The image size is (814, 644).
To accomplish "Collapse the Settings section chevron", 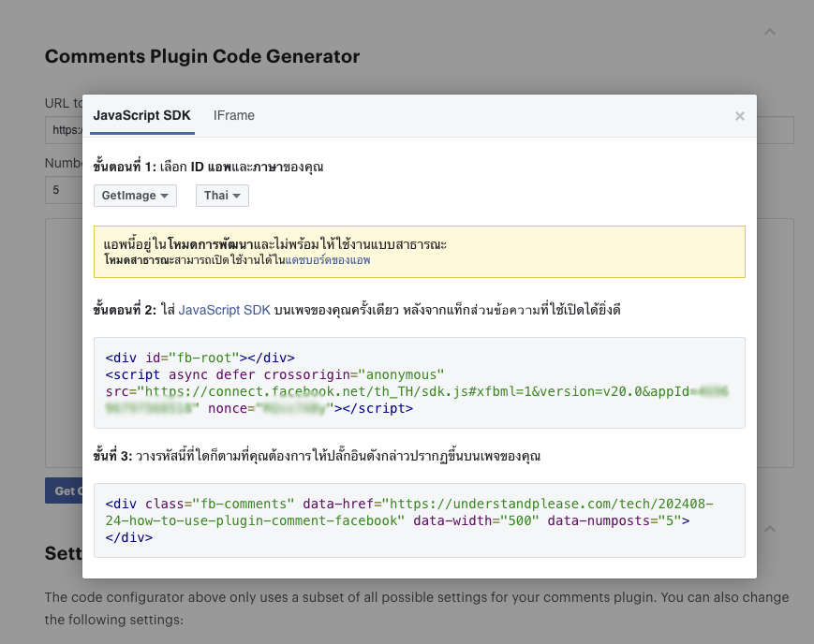I will 770,529.
